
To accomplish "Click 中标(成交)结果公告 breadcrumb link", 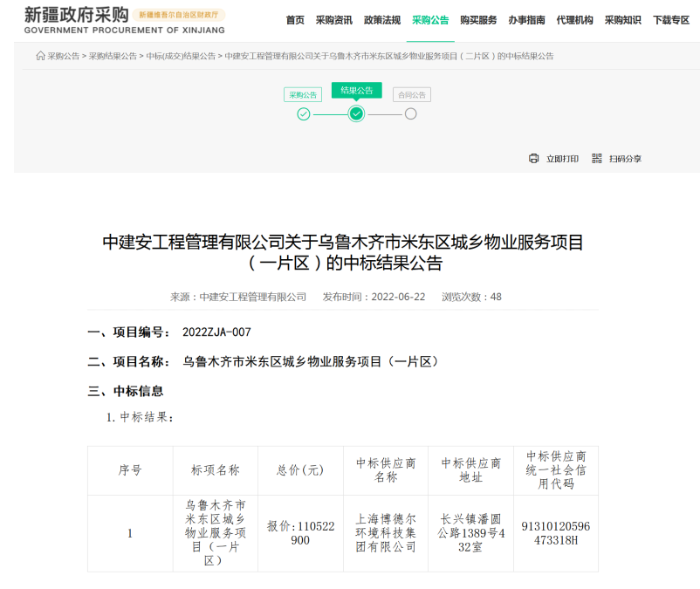I will pyautogui.click(x=181, y=56).
